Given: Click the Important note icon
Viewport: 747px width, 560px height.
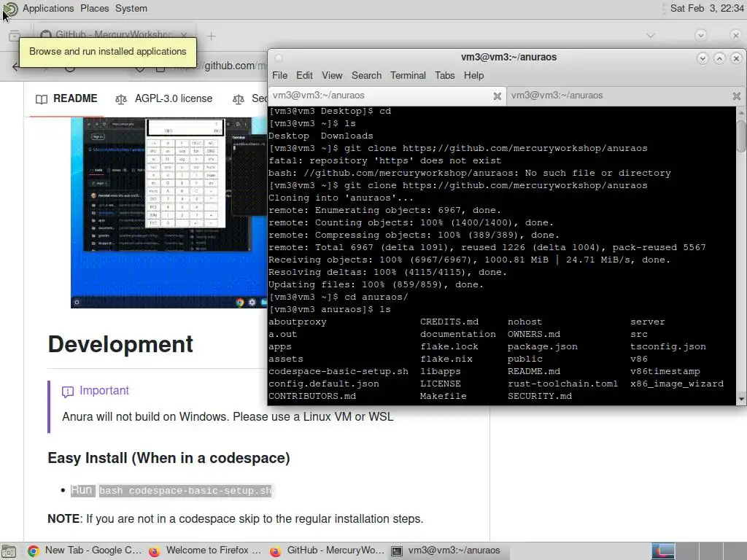Looking at the screenshot, I should pyautogui.click(x=68, y=392).
